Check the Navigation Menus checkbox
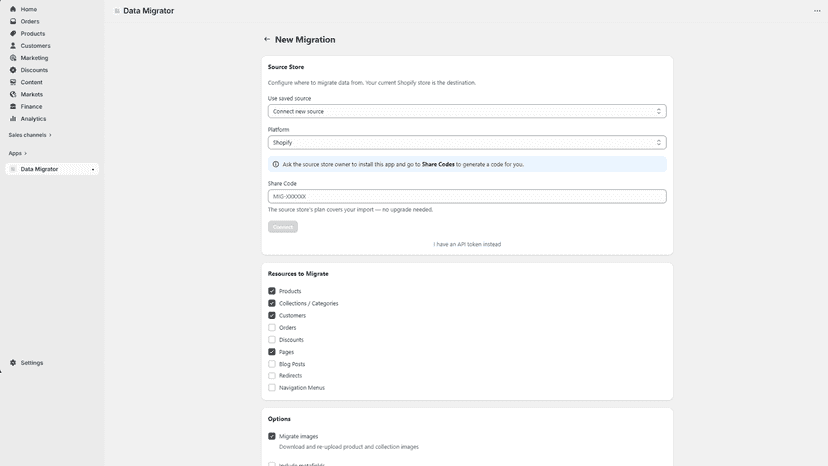This screenshot has width=828, height=466. [272, 388]
